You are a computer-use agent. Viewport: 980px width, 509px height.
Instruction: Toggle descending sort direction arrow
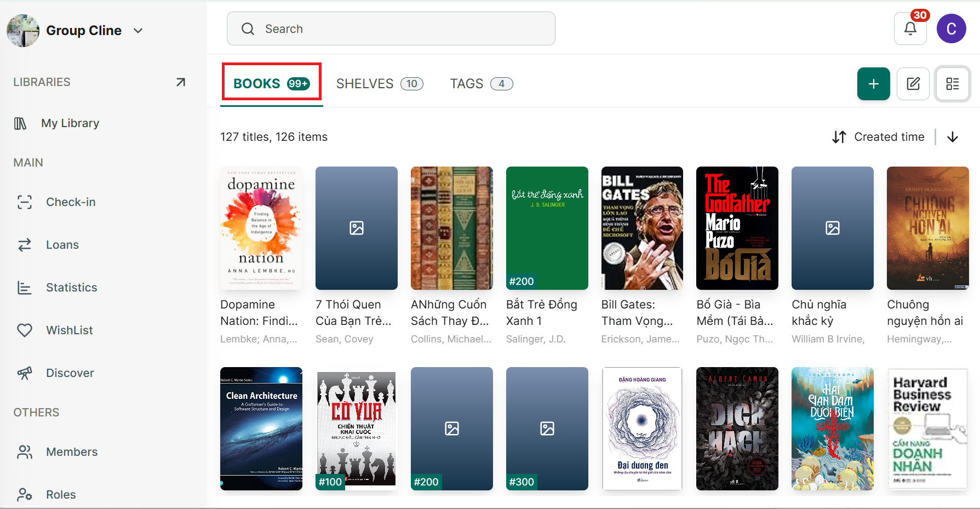tap(952, 137)
